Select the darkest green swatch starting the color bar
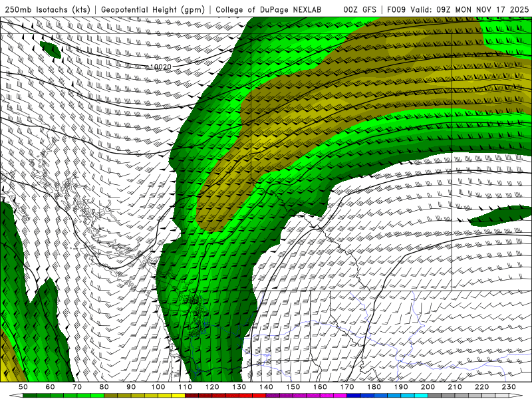The image size is (532, 399). pos(29,395)
